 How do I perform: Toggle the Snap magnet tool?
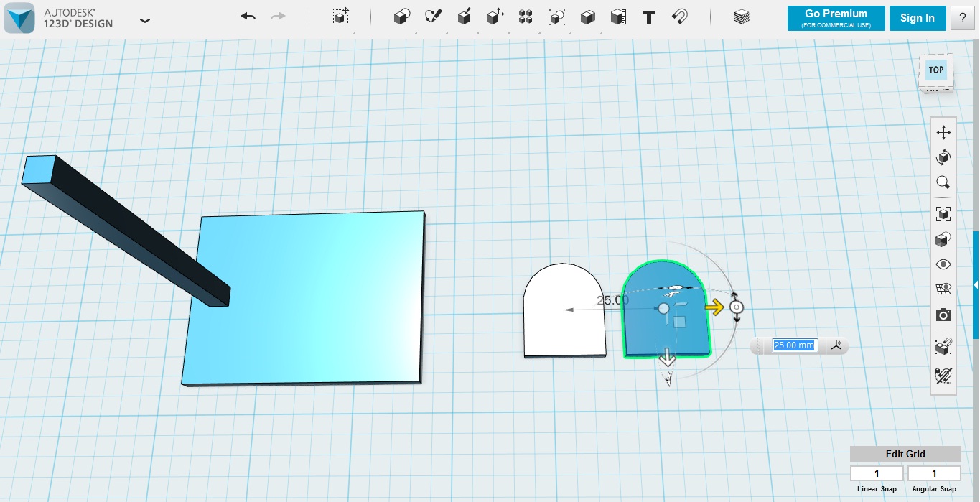(680, 17)
